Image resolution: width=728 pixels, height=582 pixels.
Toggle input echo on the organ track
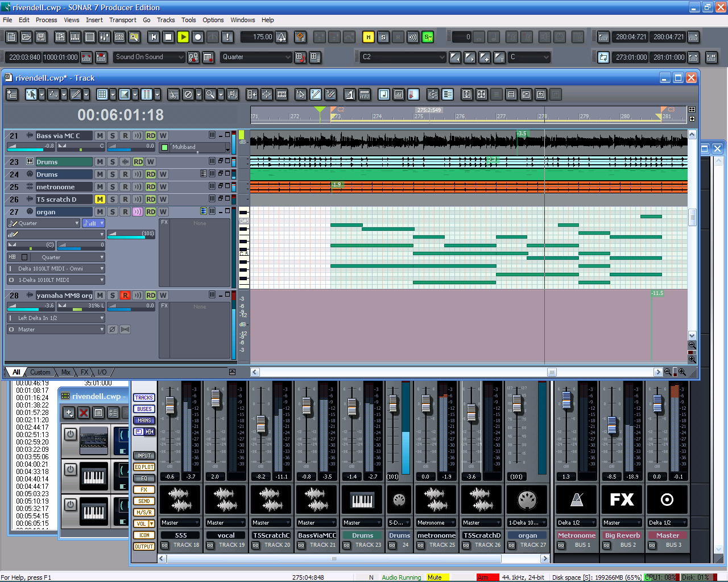(x=138, y=212)
